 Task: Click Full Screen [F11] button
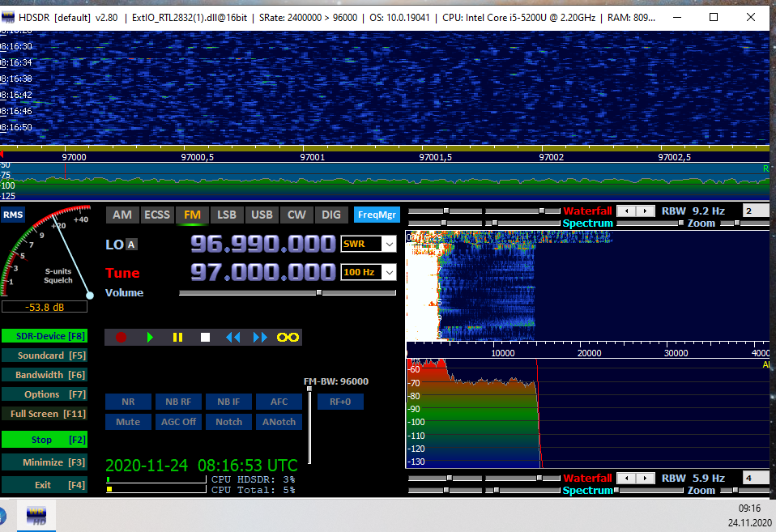[x=45, y=414]
